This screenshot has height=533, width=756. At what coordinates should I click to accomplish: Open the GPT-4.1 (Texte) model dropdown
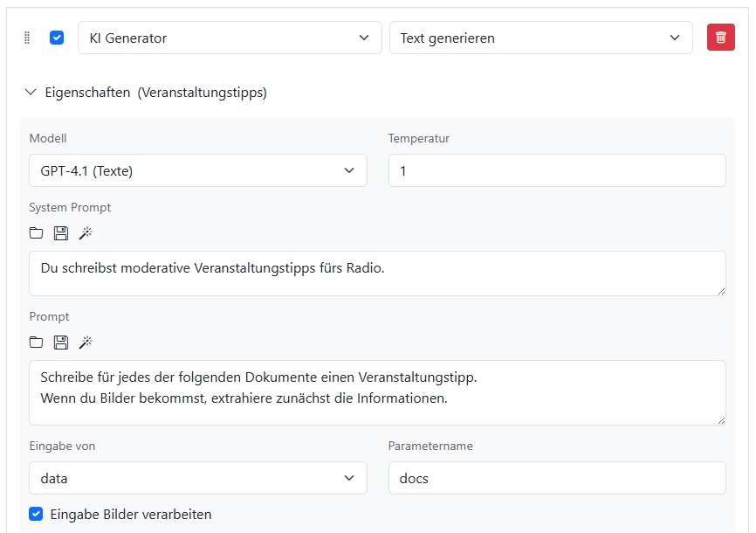(x=198, y=170)
